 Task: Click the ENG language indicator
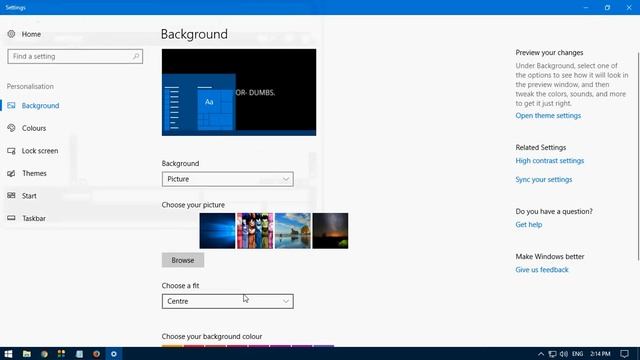coord(577,354)
